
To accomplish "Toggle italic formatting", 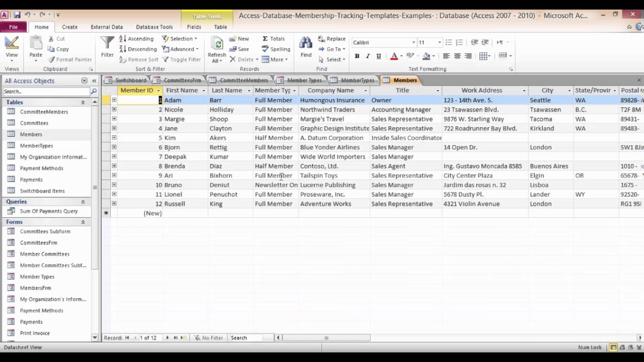I will coord(368,56).
